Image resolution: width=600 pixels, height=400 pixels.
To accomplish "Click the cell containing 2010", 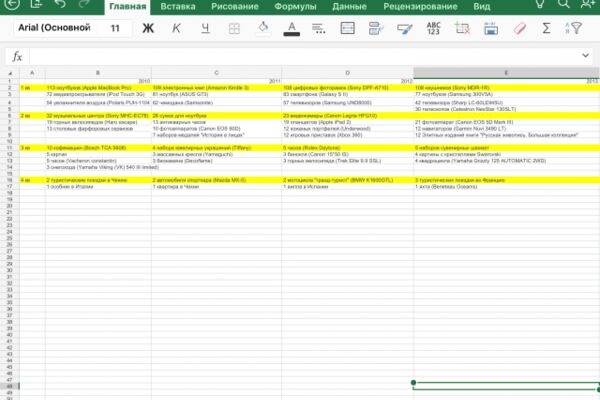I will [x=98, y=81].
